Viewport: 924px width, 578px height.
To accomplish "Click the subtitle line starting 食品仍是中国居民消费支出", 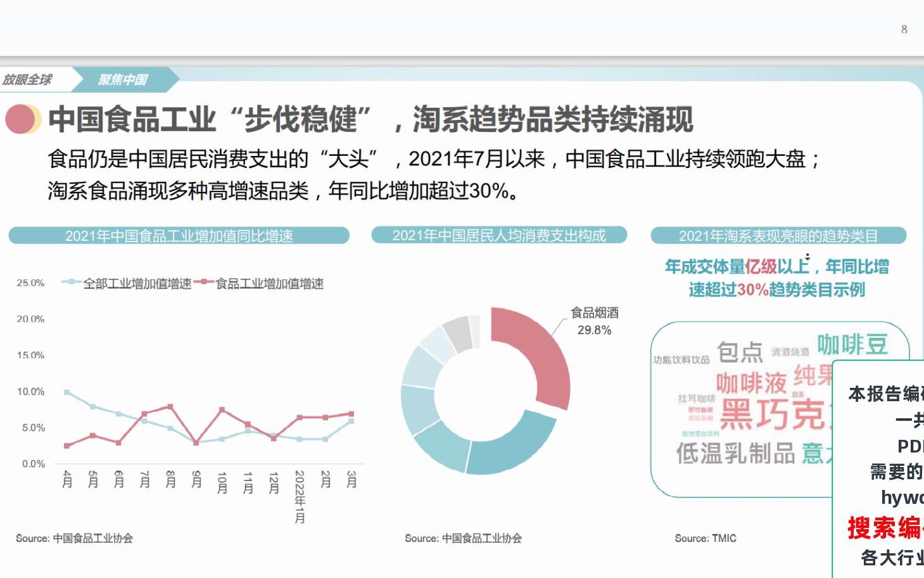I will click(x=434, y=158).
